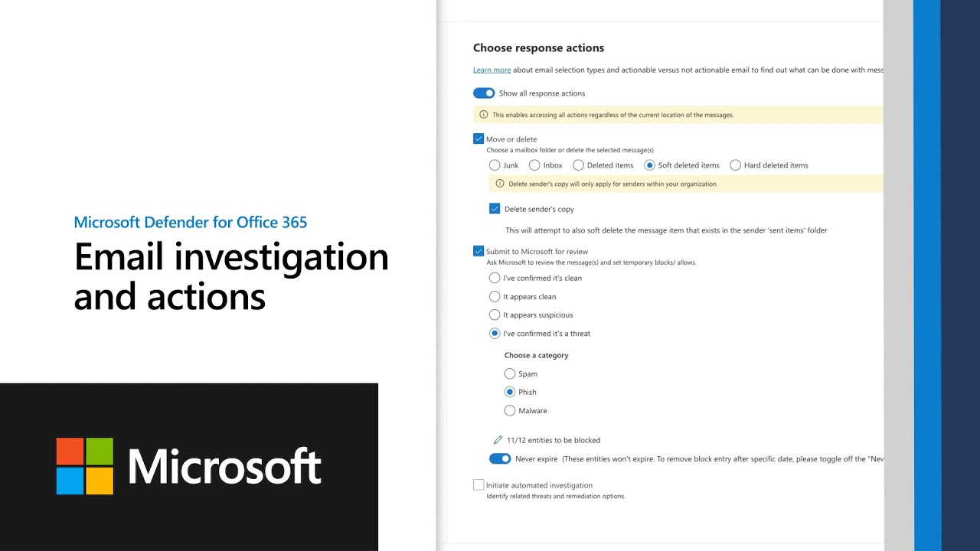Choose the Spam category radio button
Screen dimensions: 980x551
[x=510, y=374]
